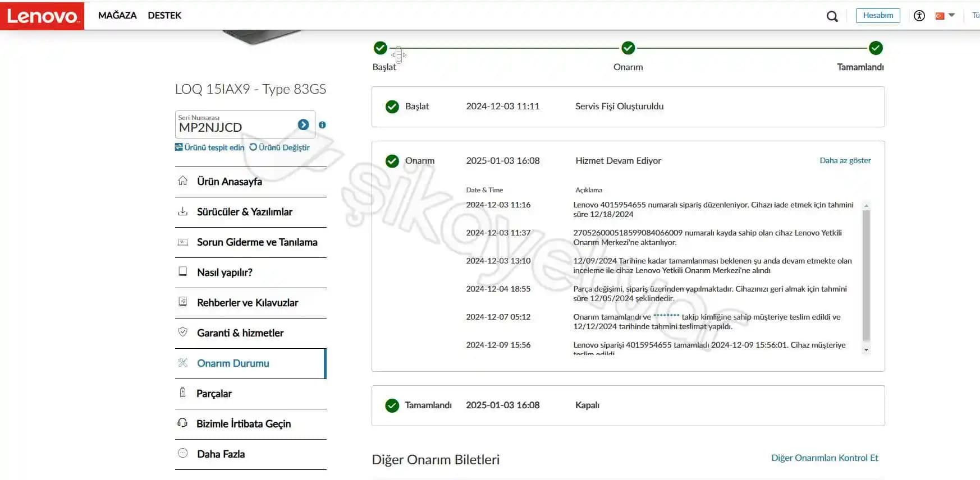Screen dimensions: 980x480
Task: Click the green check in Onarım card
Action: pos(392,161)
